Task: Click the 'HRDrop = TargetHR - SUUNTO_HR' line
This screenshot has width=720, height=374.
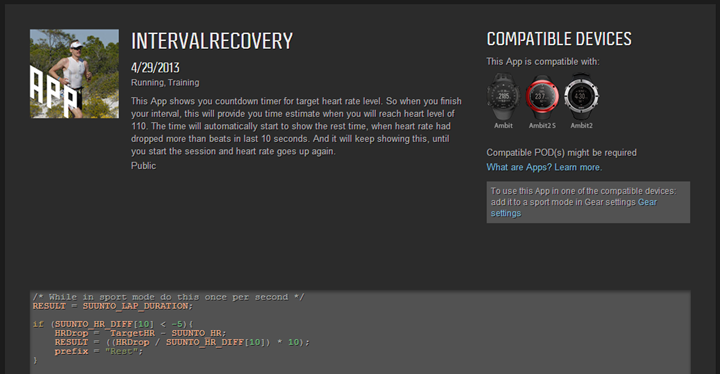Action: click(140, 333)
